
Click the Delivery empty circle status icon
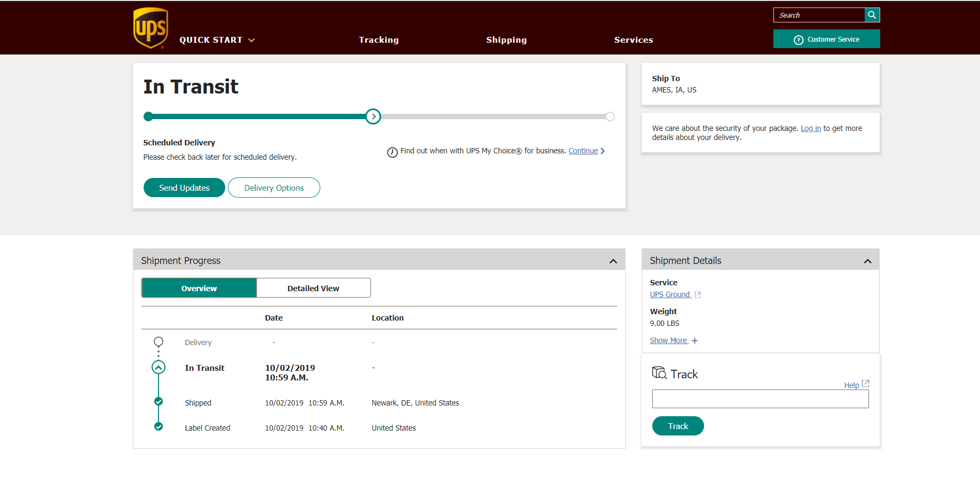click(159, 342)
